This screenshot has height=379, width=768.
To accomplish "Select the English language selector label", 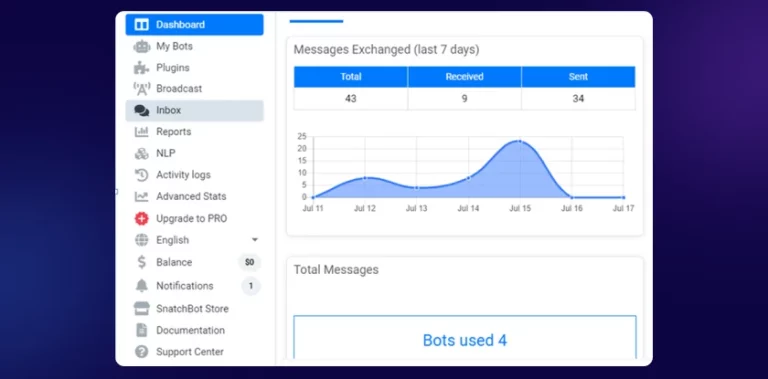I will point(172,240).
